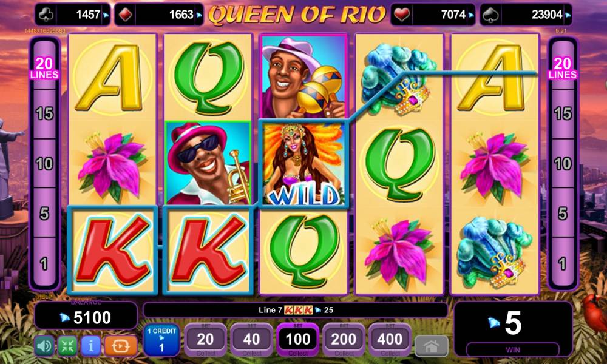Change credit value on 1 CREDIT button

[x=161, y=340]
